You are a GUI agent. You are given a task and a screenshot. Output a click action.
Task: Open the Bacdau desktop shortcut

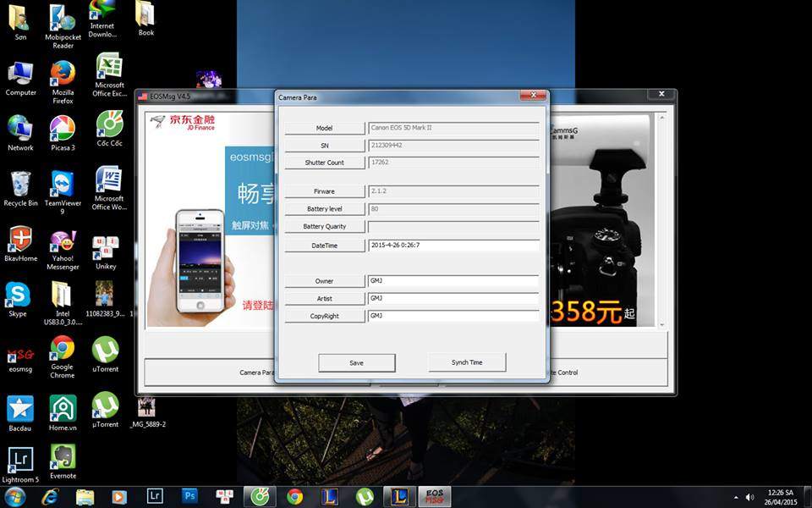(x=19, y=414)
